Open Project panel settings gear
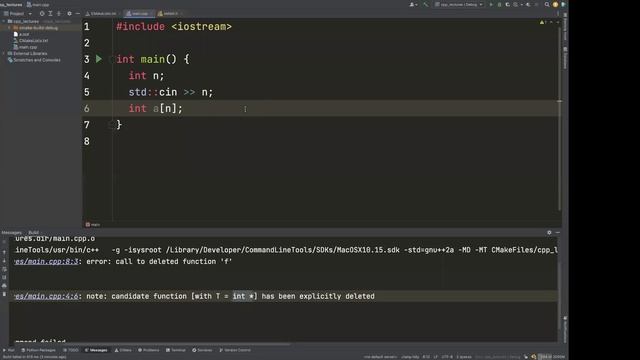 pos(69,13)
